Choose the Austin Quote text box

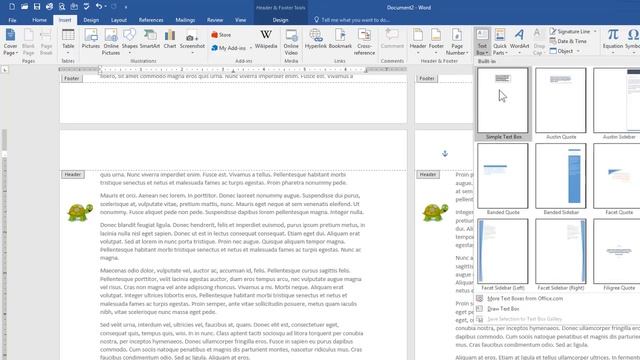coord(561,104)
